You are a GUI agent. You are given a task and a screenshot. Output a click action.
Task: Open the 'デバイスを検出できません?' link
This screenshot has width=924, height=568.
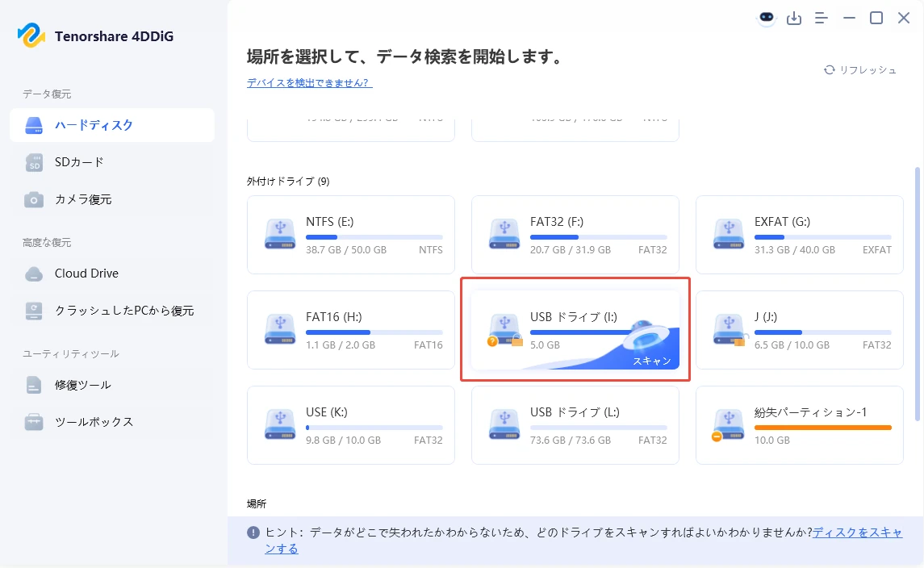pos(309,83)
